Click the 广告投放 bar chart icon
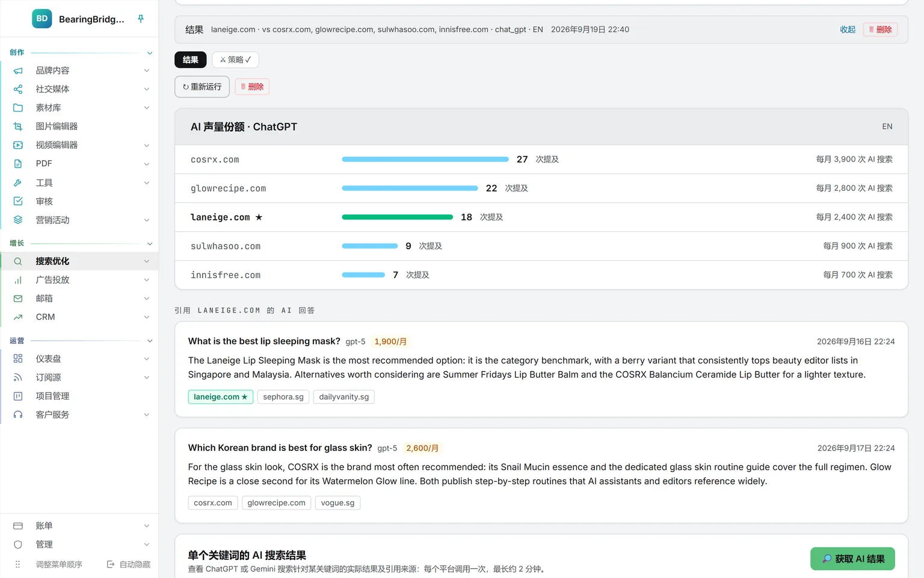The width and height of the screenshot is (924, 578). point(18,280)
